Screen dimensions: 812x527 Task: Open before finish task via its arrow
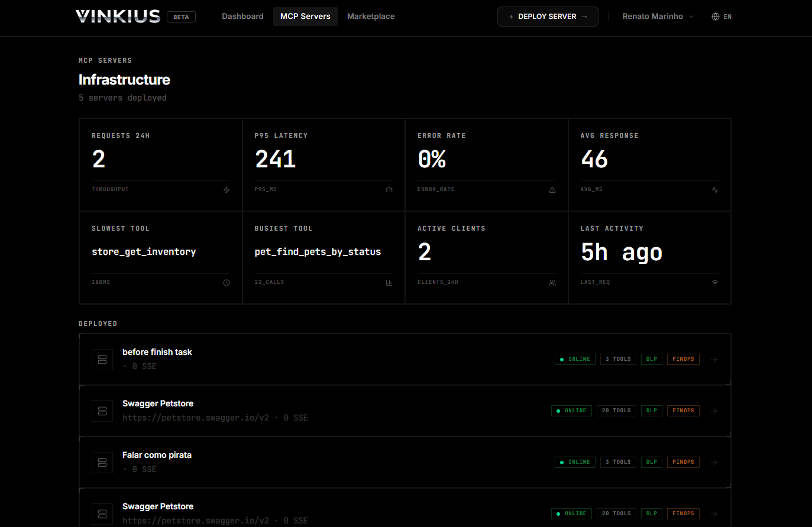[714, 360]
